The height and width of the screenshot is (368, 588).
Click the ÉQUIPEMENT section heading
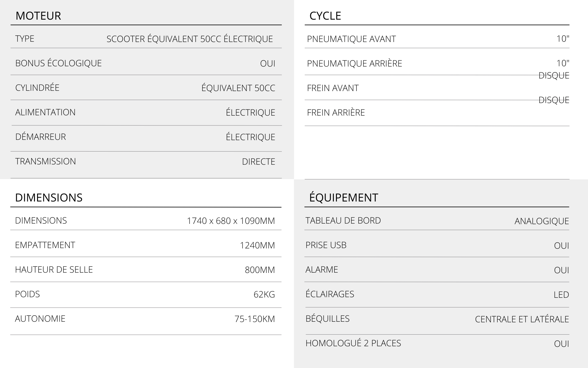pyautogui.click(x=344, y=198)
